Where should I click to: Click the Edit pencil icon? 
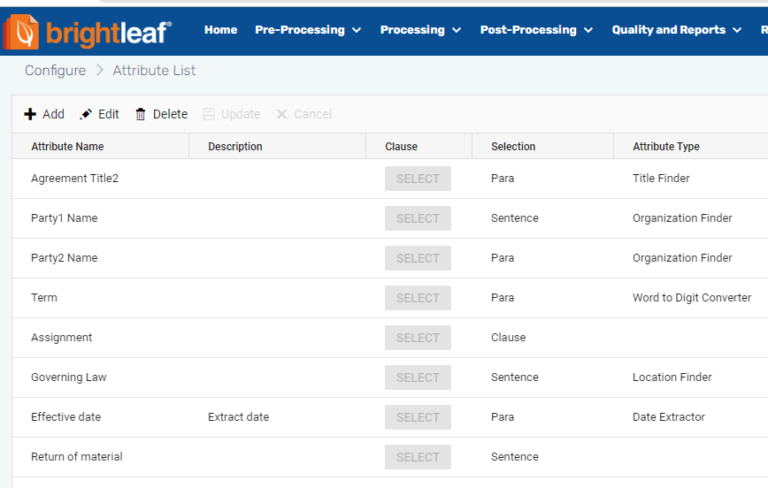click(x=86, y=114)
